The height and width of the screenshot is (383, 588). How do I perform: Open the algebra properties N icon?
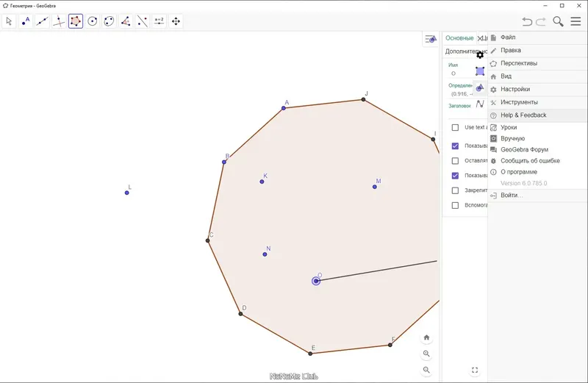pyautogui.click(x=480, y=104)
